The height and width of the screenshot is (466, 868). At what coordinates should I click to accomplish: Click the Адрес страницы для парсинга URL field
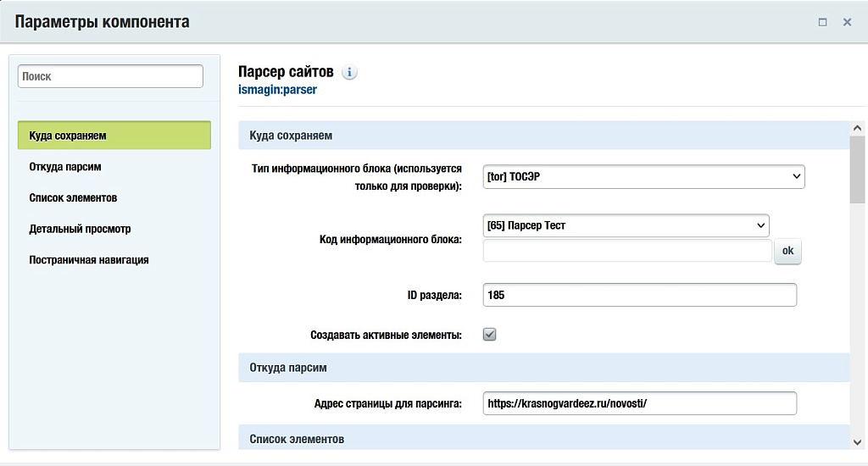[x=639, y=403]
